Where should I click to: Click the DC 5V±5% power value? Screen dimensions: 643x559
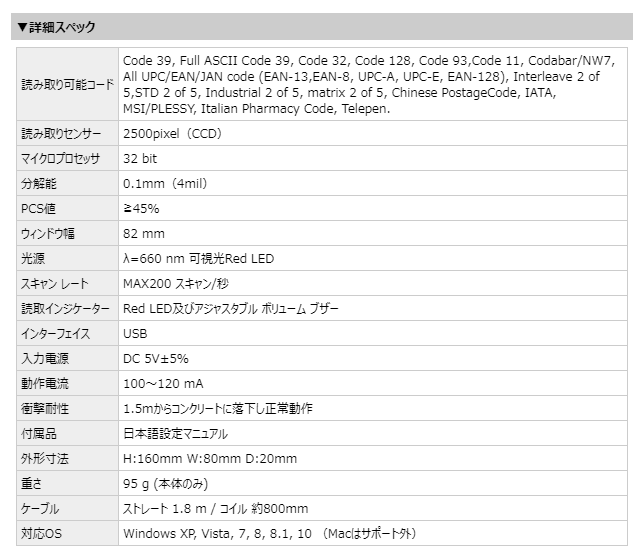click(x=156, y=359)
